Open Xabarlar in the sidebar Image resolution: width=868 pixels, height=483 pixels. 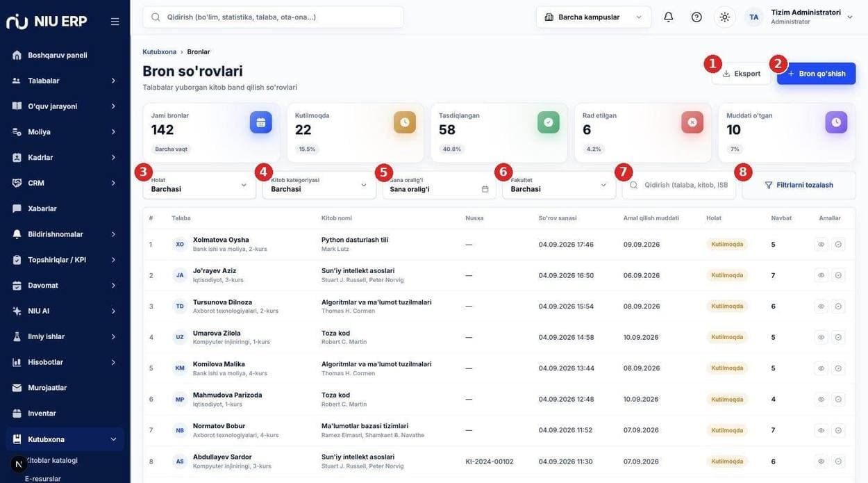tap(65, 208)
